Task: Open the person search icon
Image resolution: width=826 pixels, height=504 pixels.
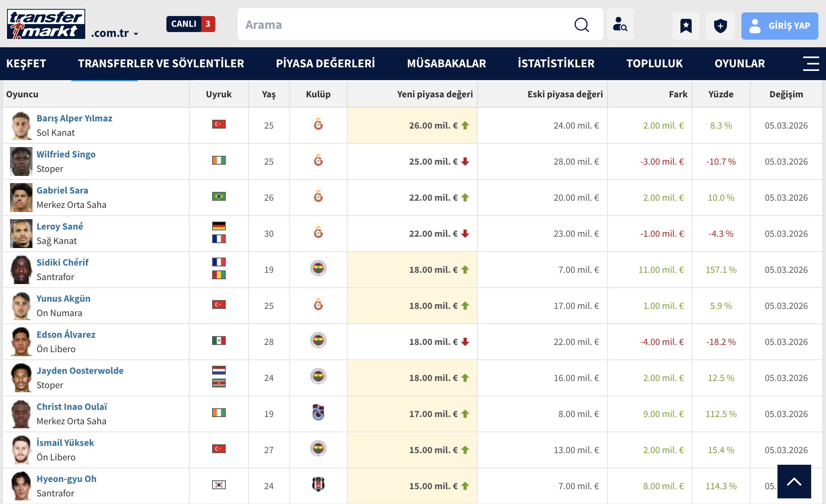Action: [620, 25]
